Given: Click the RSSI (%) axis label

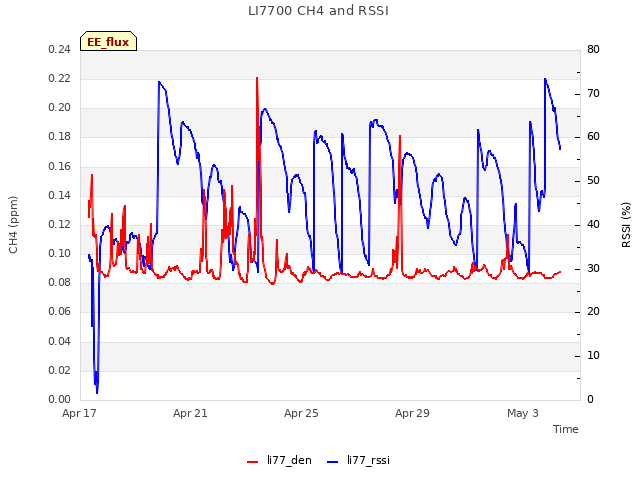Looking at the screenshot, I should click(626, 225).
